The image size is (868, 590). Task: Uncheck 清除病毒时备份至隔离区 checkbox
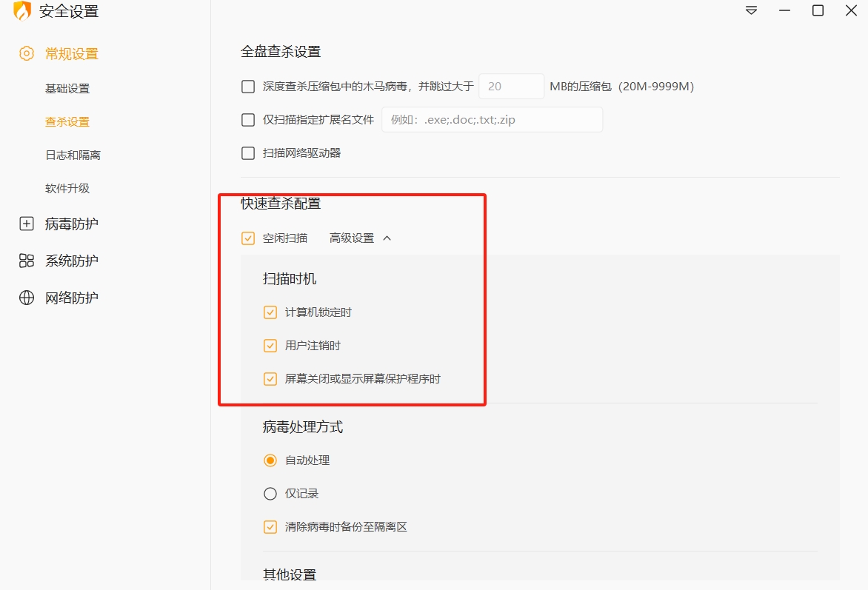[270, 527]
